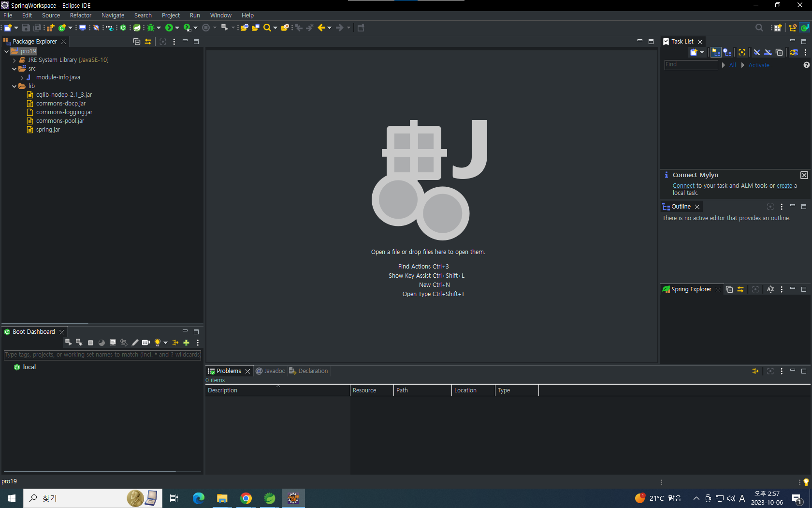
Task: Toggle Hide Completed Tasks in Task List
Action: coord(757,52)
